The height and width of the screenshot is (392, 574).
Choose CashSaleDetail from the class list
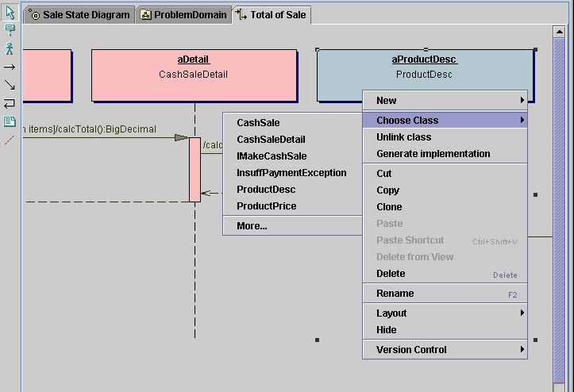click(271, 140)
